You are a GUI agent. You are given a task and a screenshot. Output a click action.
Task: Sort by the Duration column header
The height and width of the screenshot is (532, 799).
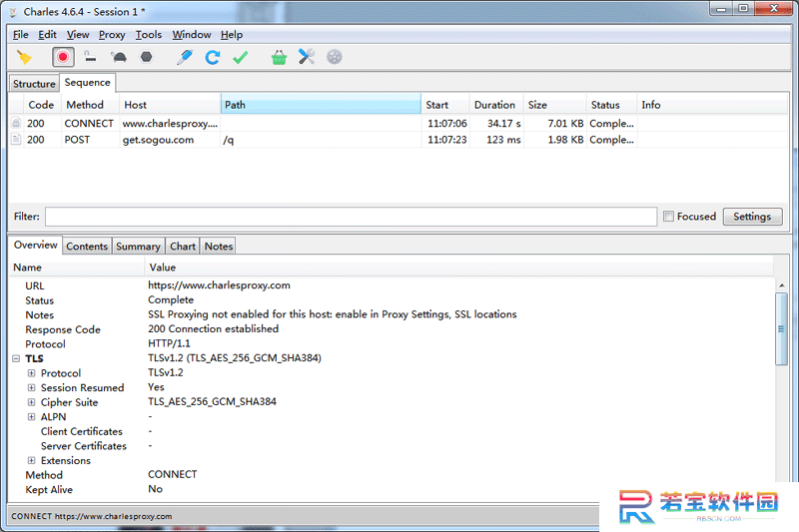[494, 105]
